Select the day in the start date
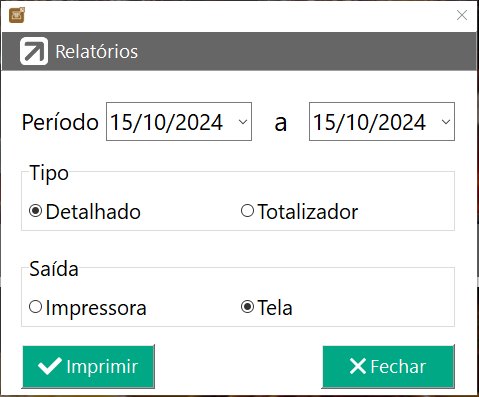This screenshot has height=397, width=479. (x=120, y=122)
